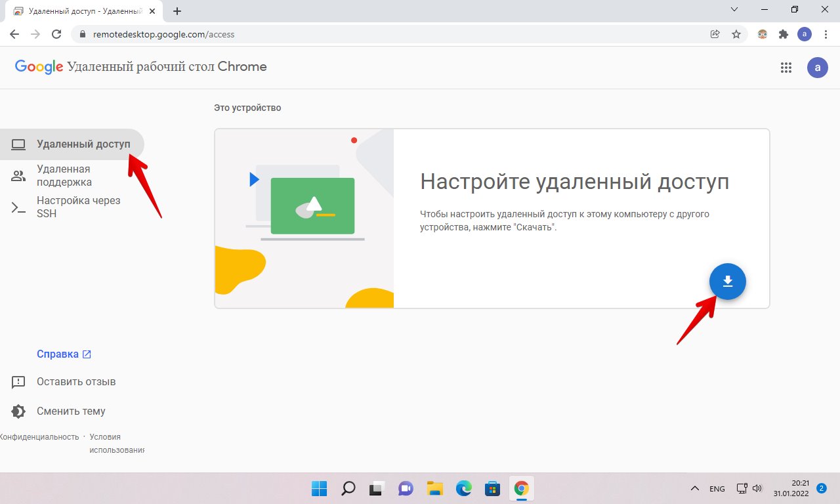The width and height of the screenshot is (840, 504).
Task: Open a new browser tab
Action: tap(177, 11)
